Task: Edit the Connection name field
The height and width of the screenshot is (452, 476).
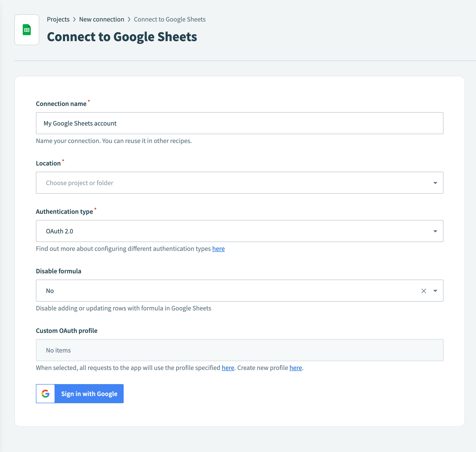Action: point(239,123)
